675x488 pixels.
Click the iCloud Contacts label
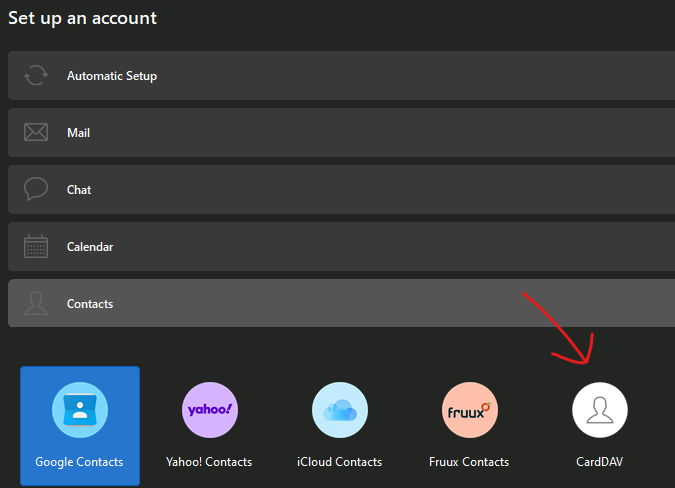pos(340,462)
